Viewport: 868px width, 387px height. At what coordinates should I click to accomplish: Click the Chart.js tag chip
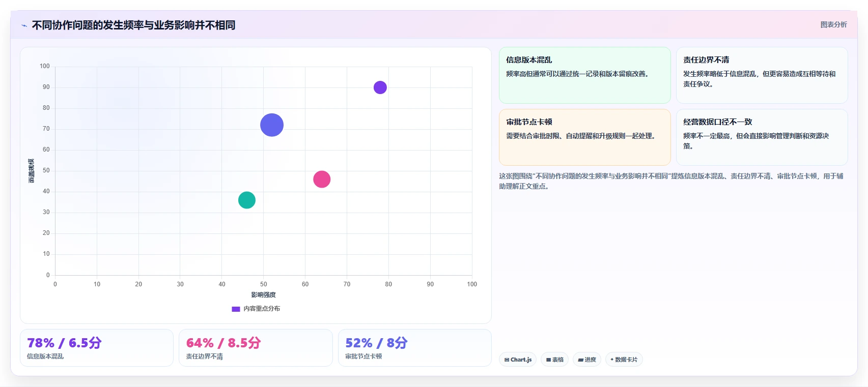(518, 360)
